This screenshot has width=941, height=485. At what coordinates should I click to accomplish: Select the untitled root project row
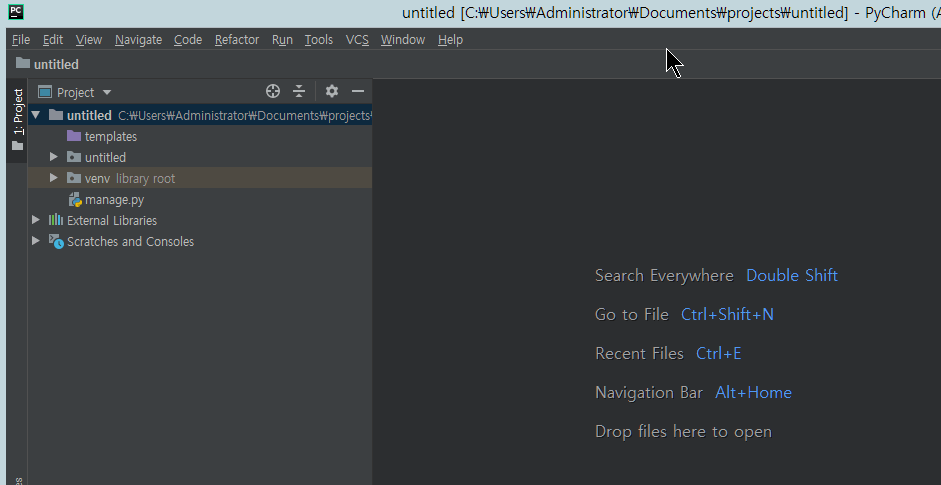pyautogui.click(x=200, y=115)
